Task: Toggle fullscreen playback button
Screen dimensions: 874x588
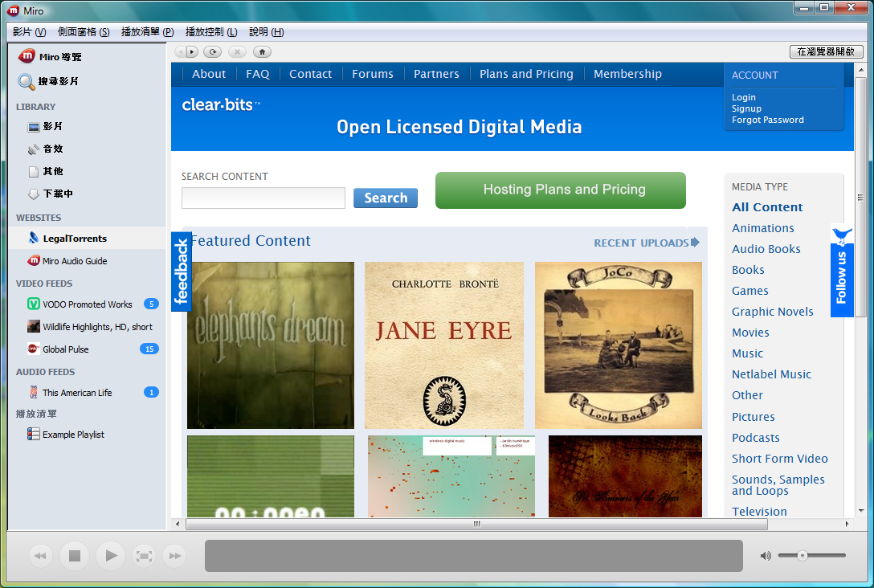Action: (x=144, y=556)
